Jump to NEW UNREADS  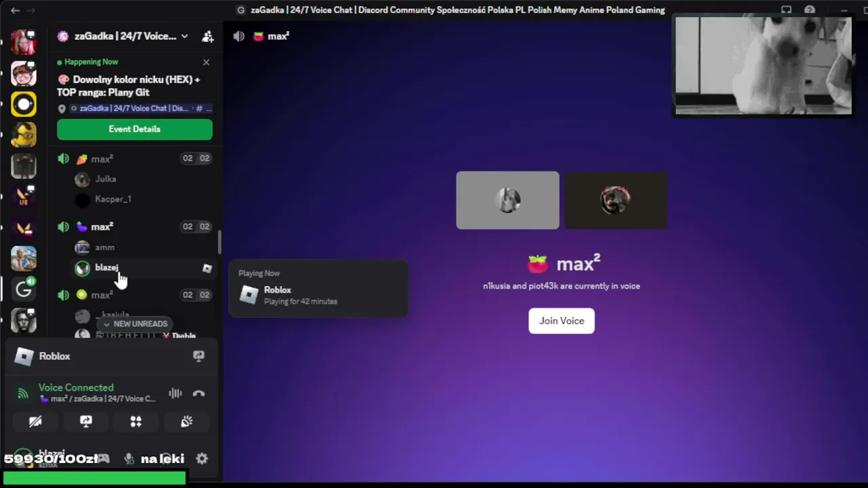[134, 324]
